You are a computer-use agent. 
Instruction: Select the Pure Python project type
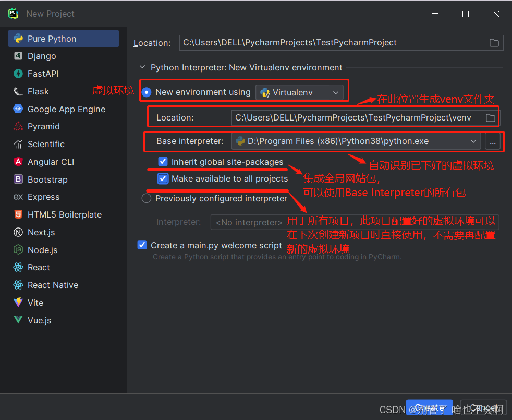63,39
